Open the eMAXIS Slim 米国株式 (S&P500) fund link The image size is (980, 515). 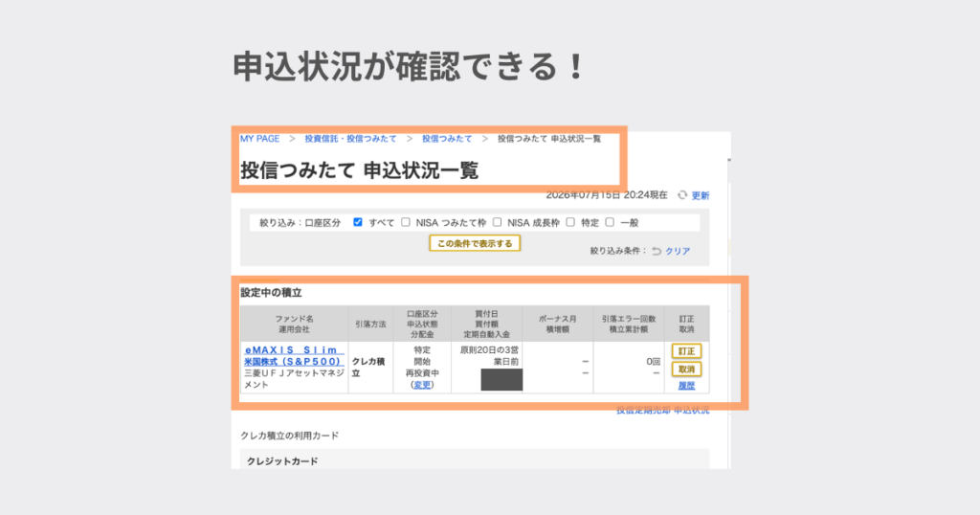[294, 356]
